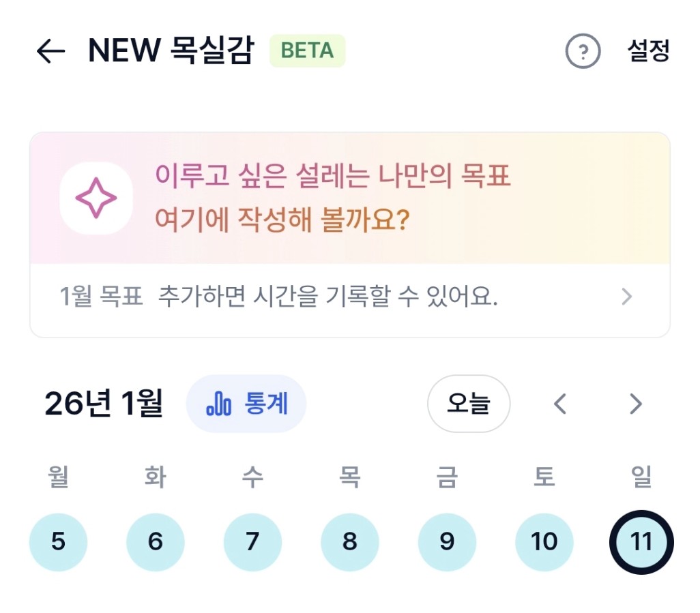Tap the back arrow icon

tap(50, 51)
